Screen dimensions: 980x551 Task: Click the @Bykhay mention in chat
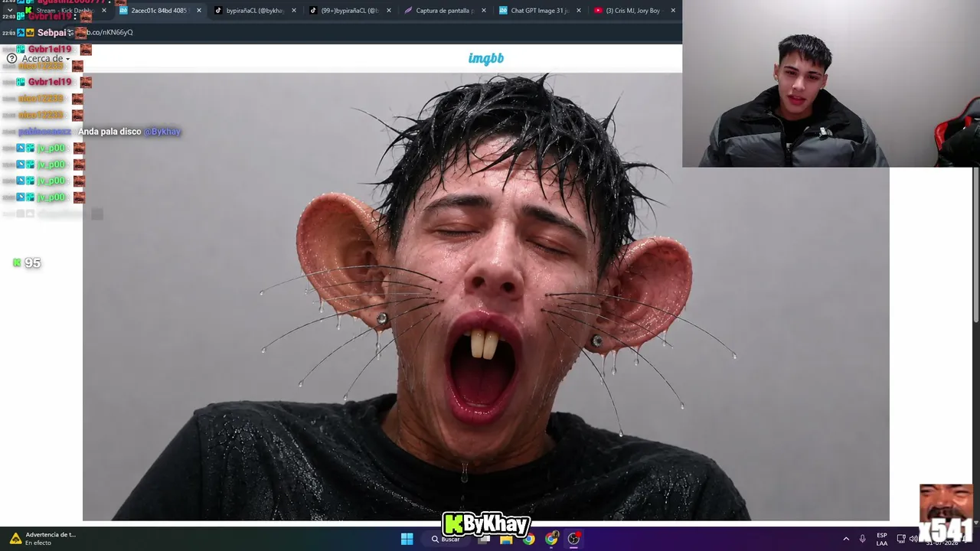point(162,132)
